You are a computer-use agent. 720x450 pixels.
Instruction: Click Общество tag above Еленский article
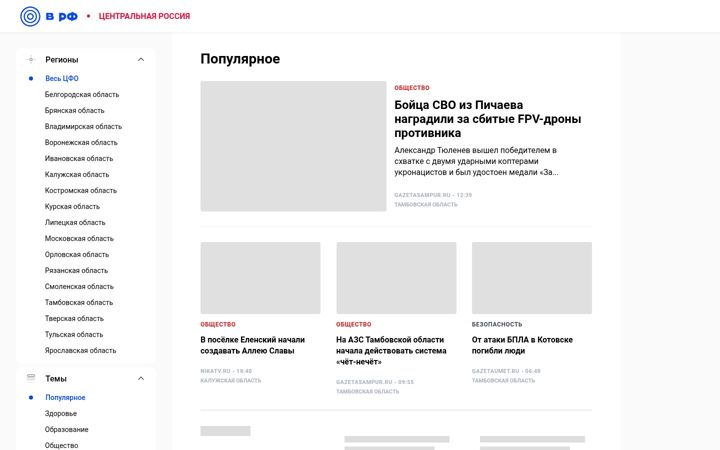[x=218, y=324]
